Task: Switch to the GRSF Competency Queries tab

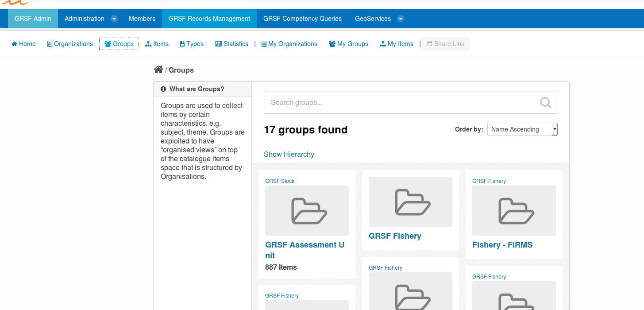Action: click(302, 19)
